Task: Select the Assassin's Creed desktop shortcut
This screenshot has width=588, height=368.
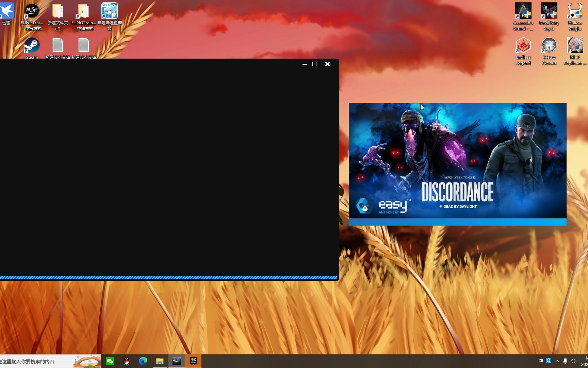Action: [523, 17]
